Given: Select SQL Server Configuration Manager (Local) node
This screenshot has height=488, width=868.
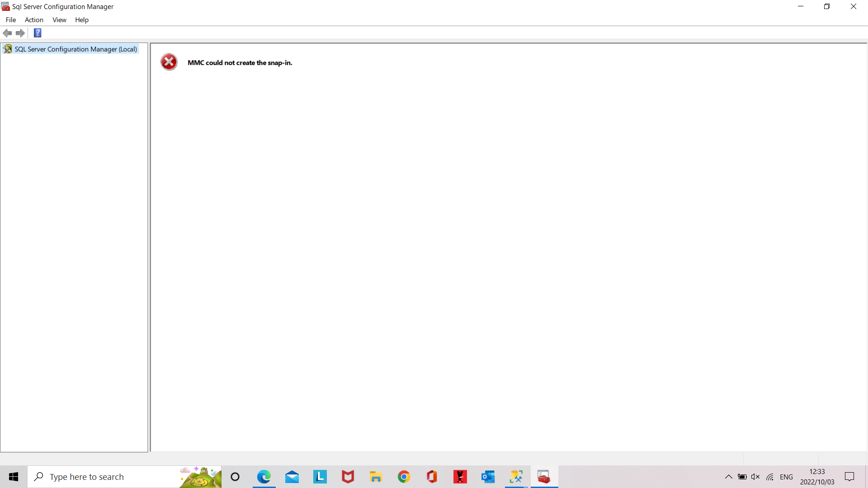Looking at the screenshot, I should pos(75,49).
